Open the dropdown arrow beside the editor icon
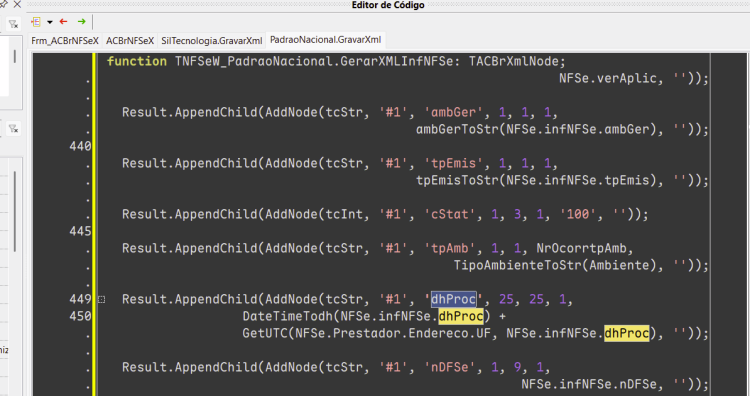Screen dimensions: 750x396 tap(50, 22)
